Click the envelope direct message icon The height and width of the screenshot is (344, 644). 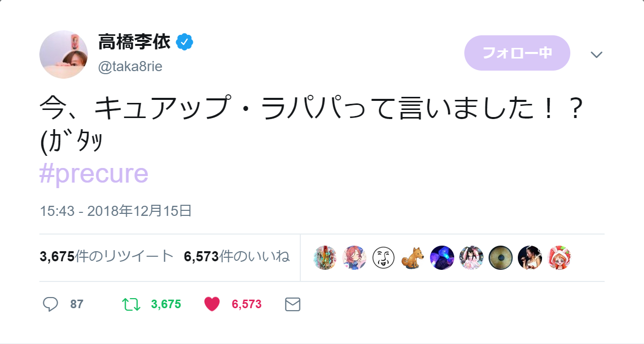(x=293, y=304)
